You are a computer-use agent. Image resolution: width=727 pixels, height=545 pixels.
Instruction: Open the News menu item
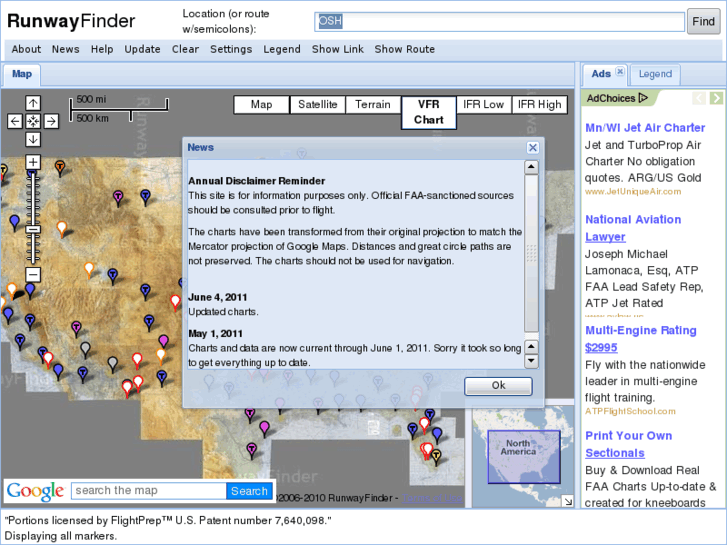(x=65, y=49)
